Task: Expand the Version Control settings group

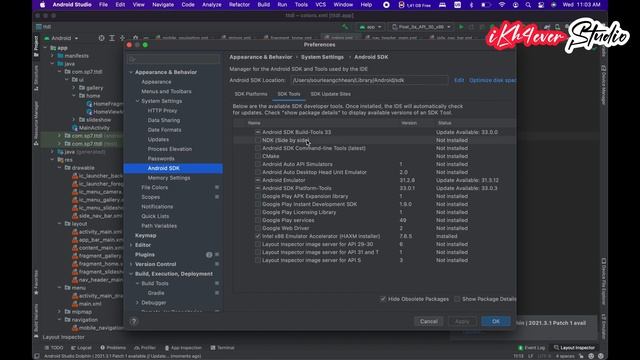Action: click(131, 264)
